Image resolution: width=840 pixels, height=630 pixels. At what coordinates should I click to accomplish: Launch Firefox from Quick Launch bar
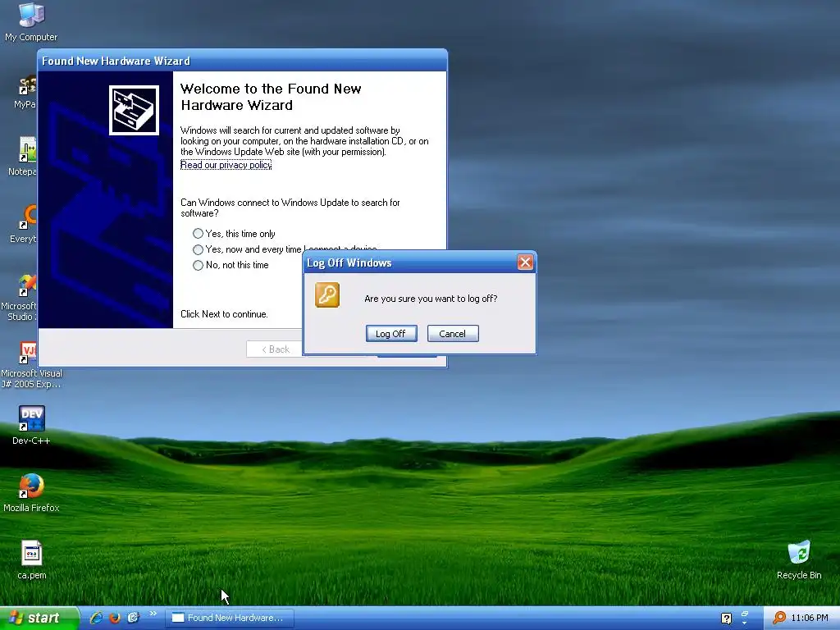point(115,618)
